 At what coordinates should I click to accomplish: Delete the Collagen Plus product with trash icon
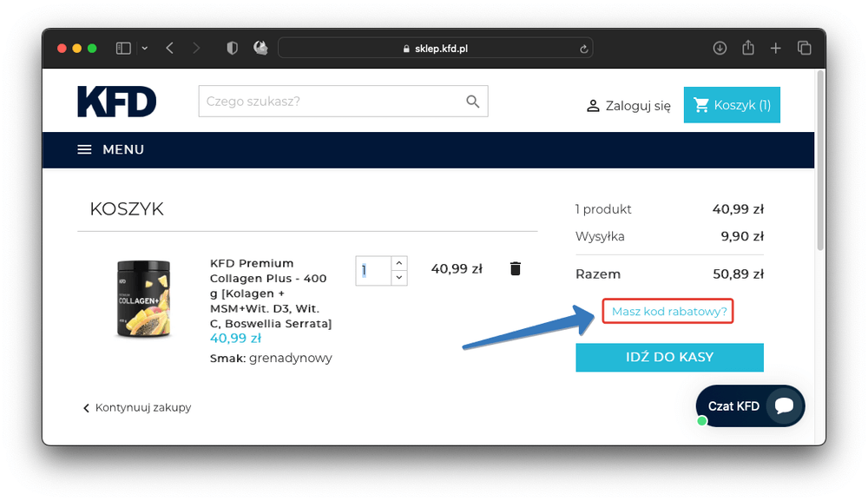click(x=515, y=268)
